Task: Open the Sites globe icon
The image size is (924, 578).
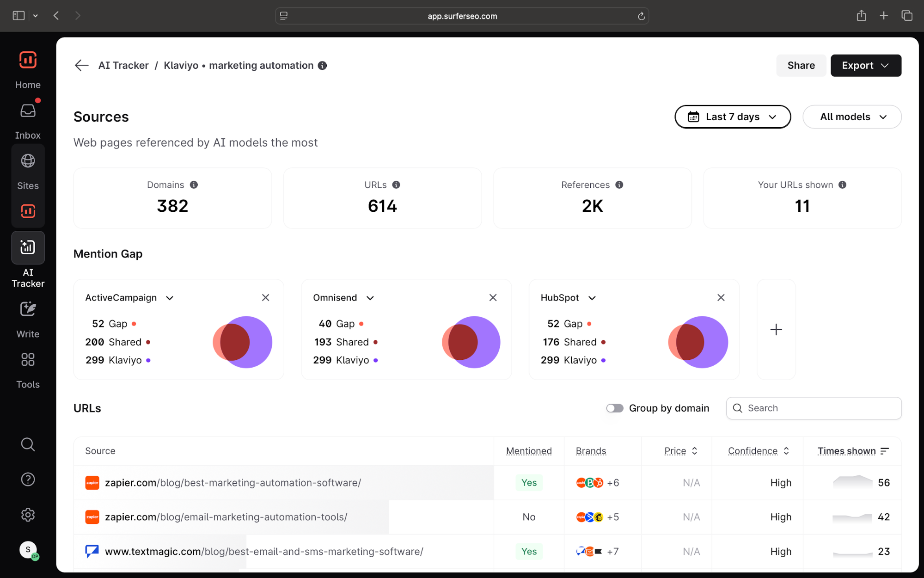Action: tap(28, 161)
